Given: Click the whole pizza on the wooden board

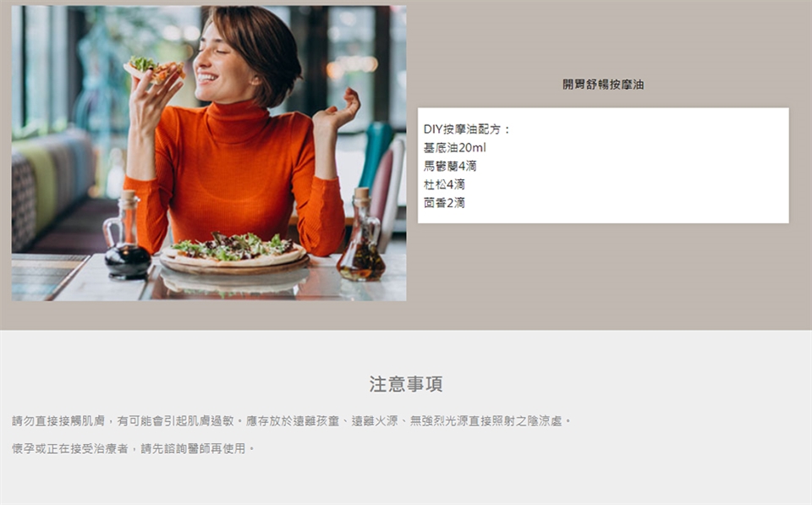Looking at the screenshot, I should click(234, 249).
